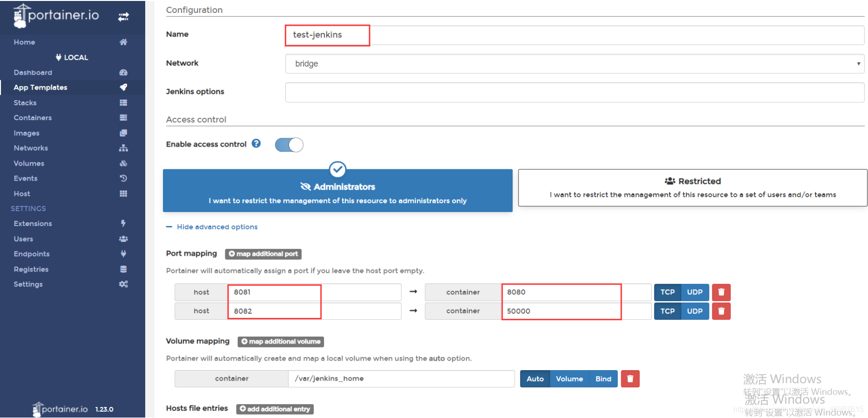The image size is (868, 418).
Task: Click the Events history icon
Action: [x=123, y=178]
